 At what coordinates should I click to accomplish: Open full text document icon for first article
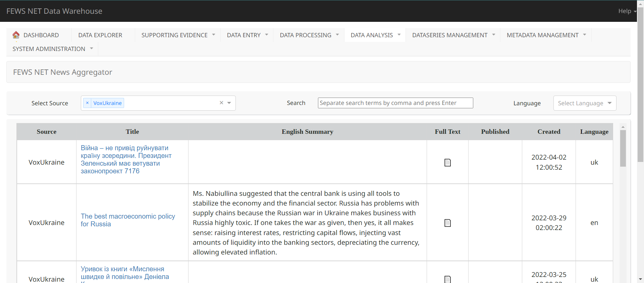click(x=447, y=163)
